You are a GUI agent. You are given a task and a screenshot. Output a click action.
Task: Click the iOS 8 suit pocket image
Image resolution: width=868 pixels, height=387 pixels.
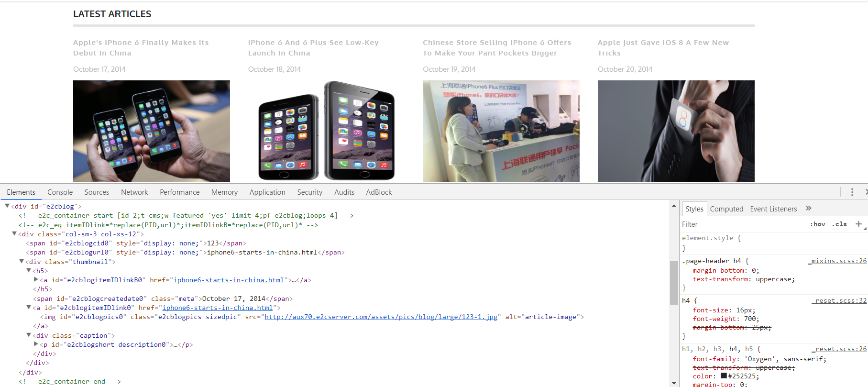click(x=676, y=131)
